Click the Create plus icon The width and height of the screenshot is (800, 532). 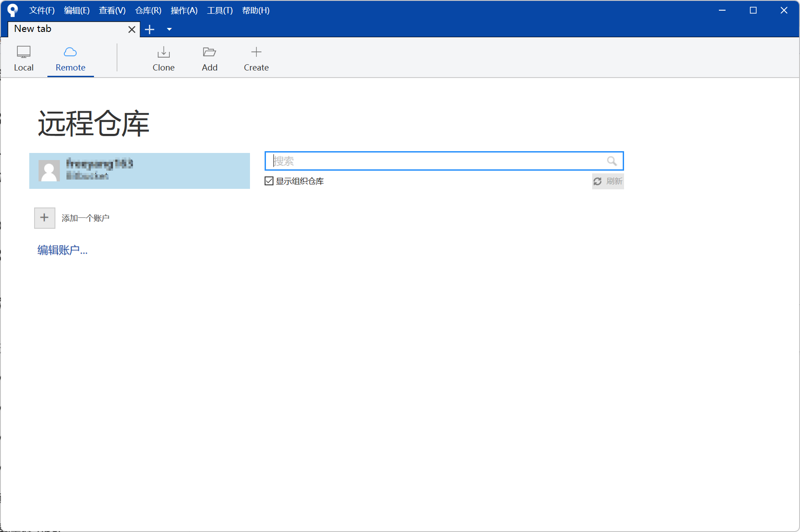tap(256, 52)
